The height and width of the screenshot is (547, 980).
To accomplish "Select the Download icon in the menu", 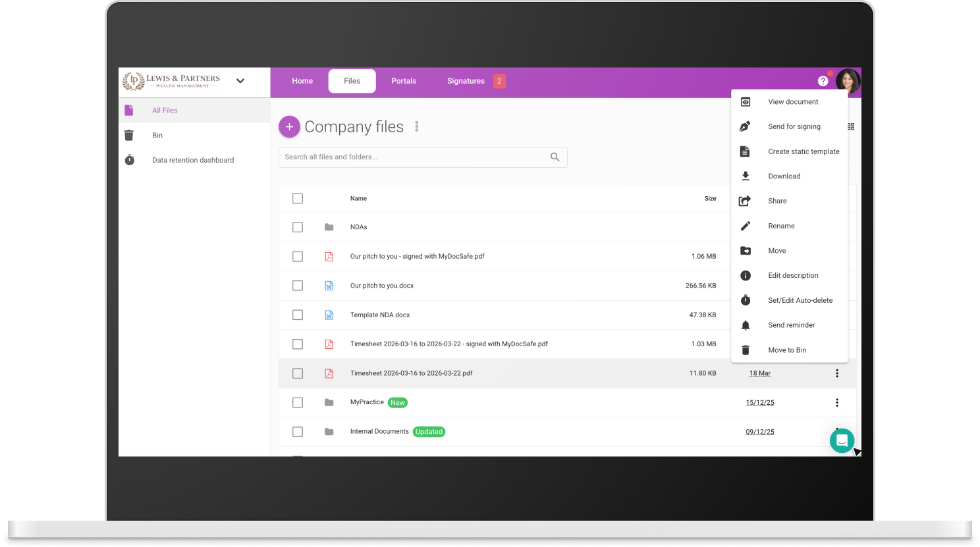I will (746, 176).
